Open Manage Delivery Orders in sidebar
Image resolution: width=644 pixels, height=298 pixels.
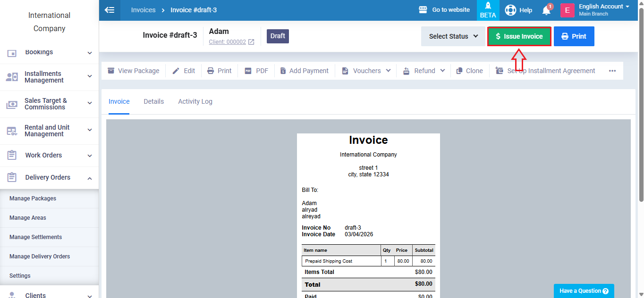point(40,257)
